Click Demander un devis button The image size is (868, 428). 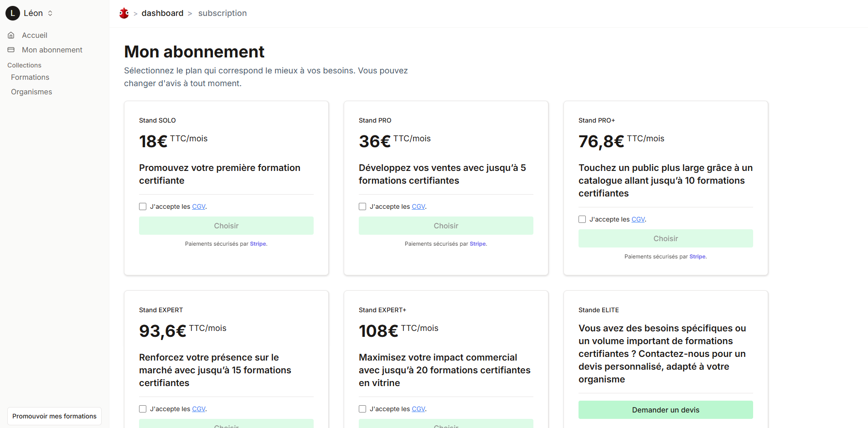point(665,410)
